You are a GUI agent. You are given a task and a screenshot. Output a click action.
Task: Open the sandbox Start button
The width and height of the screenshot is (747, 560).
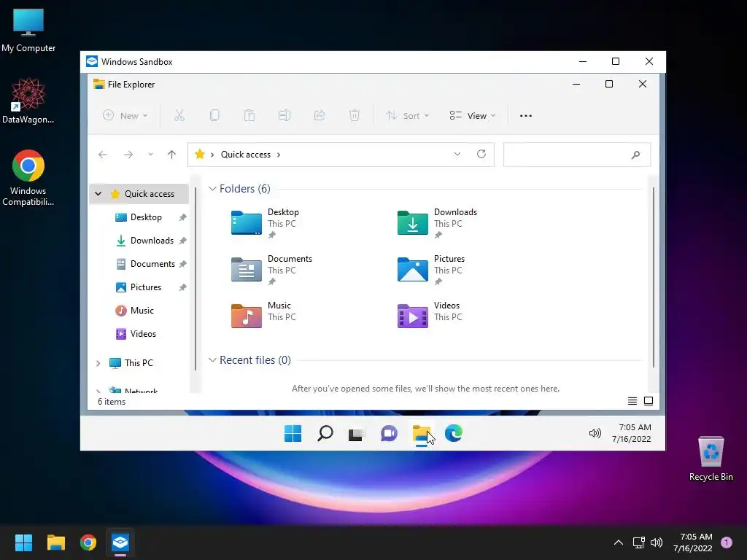click(x=293, y=433)
